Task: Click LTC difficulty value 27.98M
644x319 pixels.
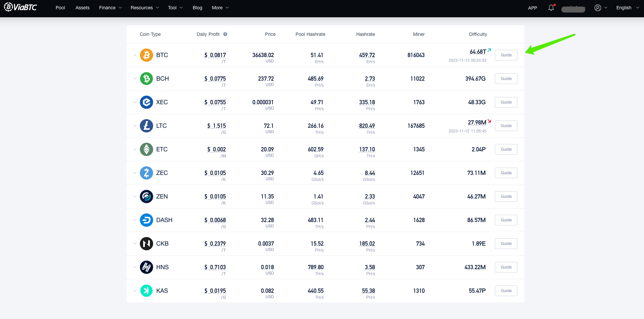Action: [x=477, y=122]
